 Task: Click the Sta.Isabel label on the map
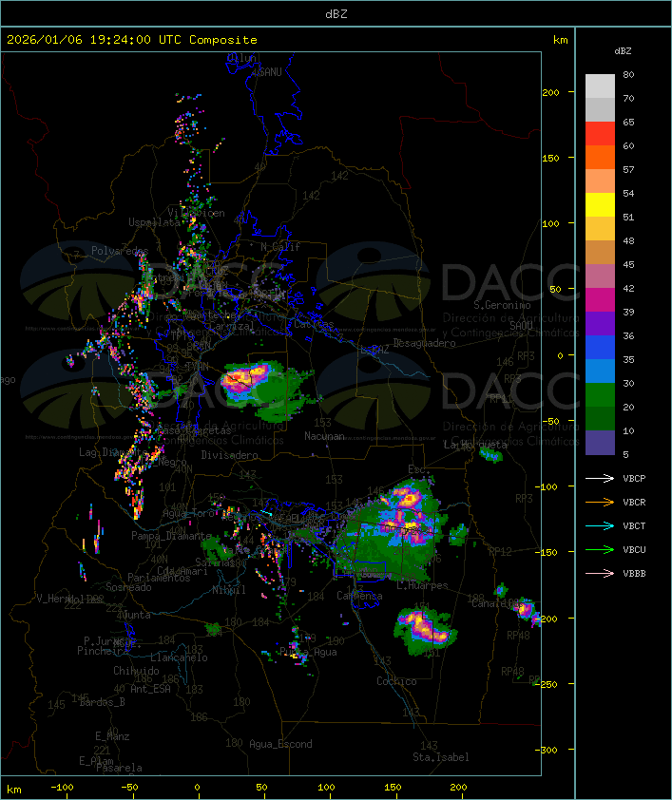click(440, 757)
